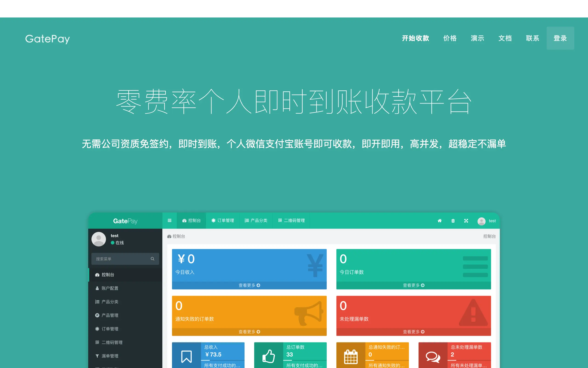
Task: Click 查看更多 under 通知失败的订单数 card
Action: tap(249, 332)
